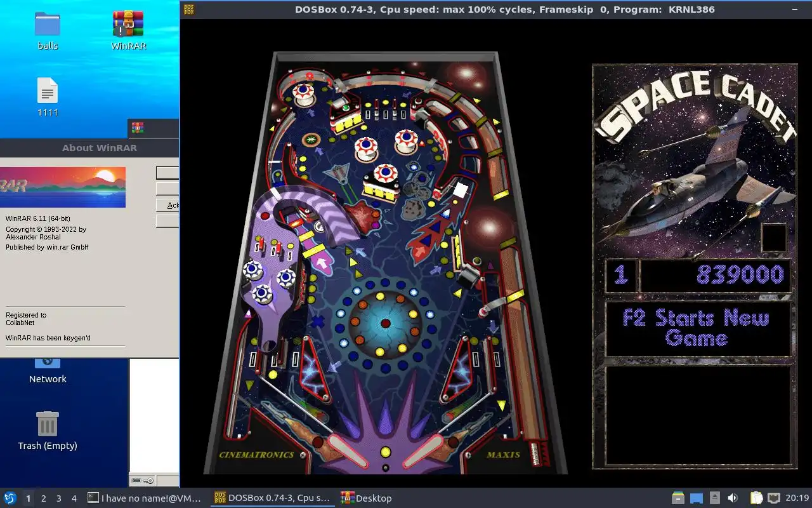Image resolution: width=812 pixels, height=508 pixels.
Task: Switch to workspace 1
Action: [28, 498]
